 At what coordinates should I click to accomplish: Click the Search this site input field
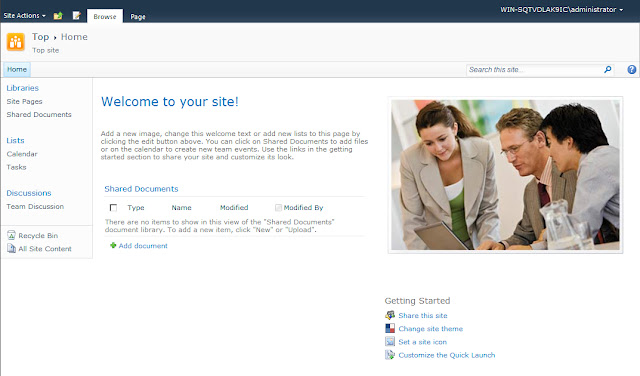click(534, 69)
